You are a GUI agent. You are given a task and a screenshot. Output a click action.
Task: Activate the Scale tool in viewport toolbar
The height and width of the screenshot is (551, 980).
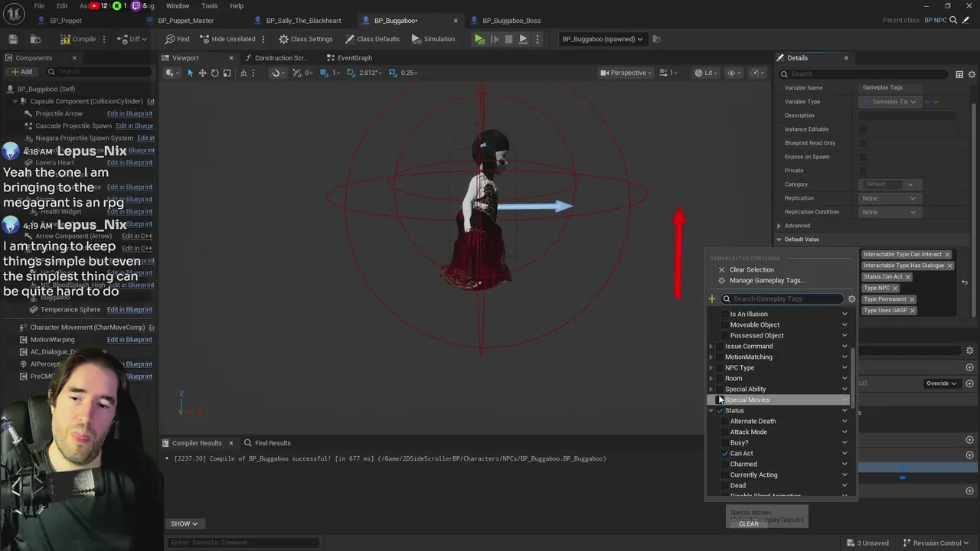point(227,73)
